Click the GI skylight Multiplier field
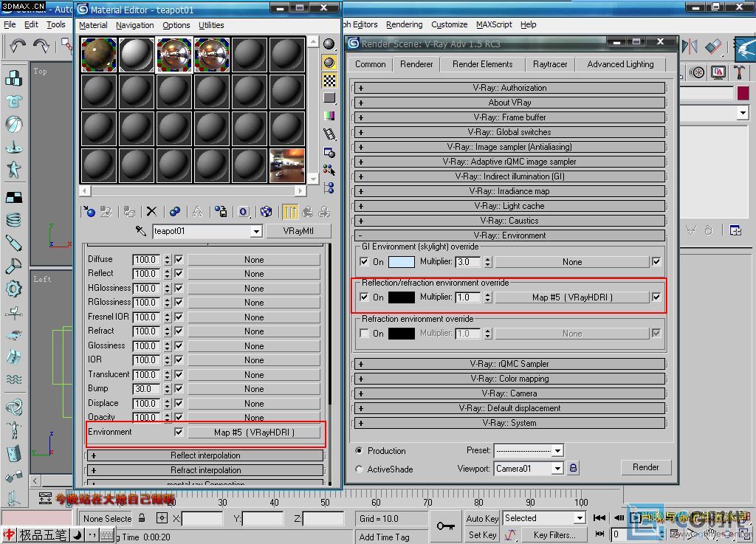 (x=469, y=261)
